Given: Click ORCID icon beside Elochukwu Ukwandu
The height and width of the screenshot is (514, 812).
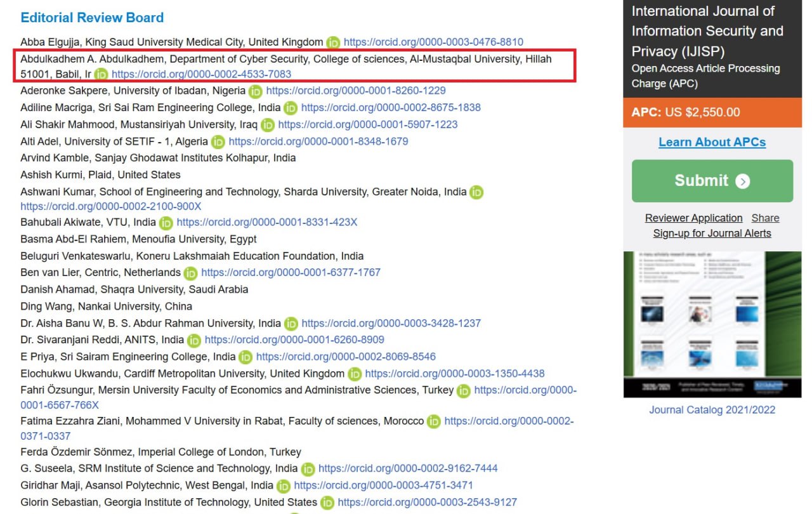Looking at the screenshot, I should (355, 374).
